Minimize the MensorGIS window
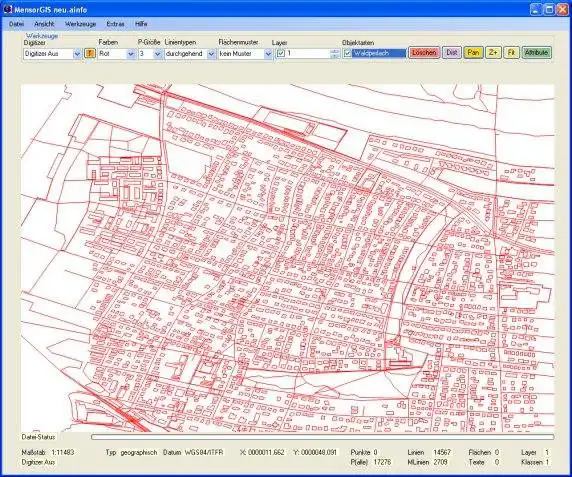Screen dimensions: 572x477 coord(536,9)
